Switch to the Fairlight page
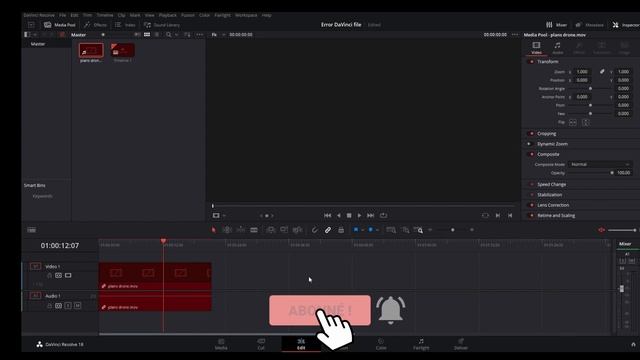Image resolution: width=640 pixels, height=360 pixels. click(x=421, y=344)
